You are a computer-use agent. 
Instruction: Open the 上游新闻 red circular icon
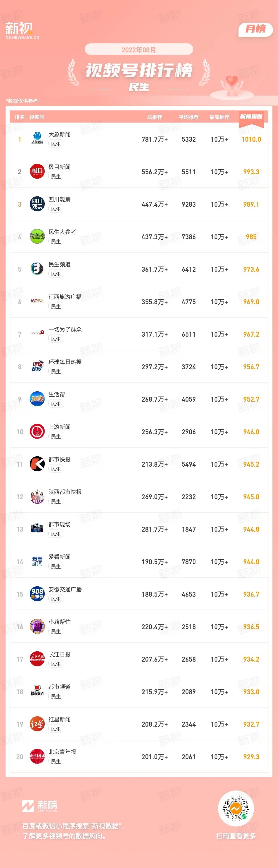(37, 431)
